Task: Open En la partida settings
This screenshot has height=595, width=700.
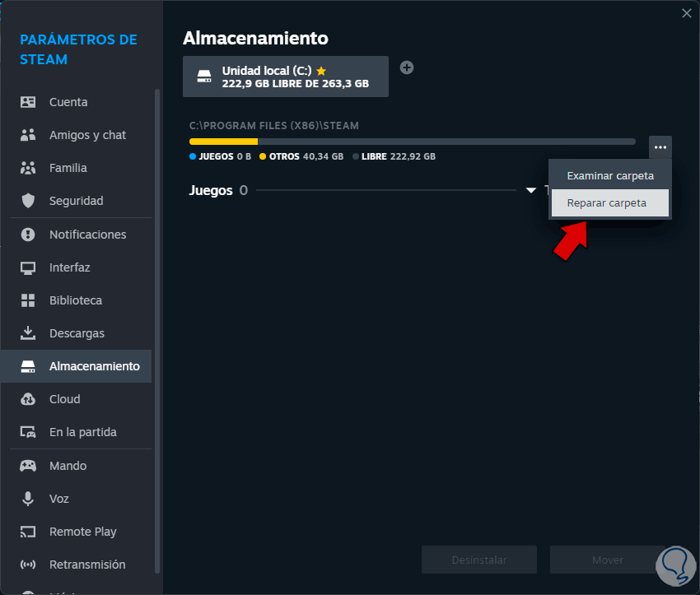Action: point(77,432)
